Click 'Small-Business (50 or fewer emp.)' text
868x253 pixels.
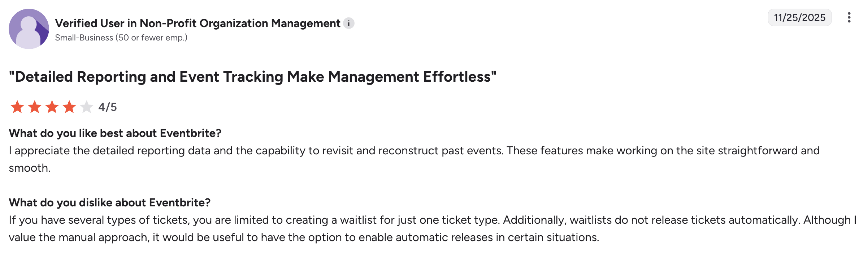pyautogui.click(x=121, y=37)
